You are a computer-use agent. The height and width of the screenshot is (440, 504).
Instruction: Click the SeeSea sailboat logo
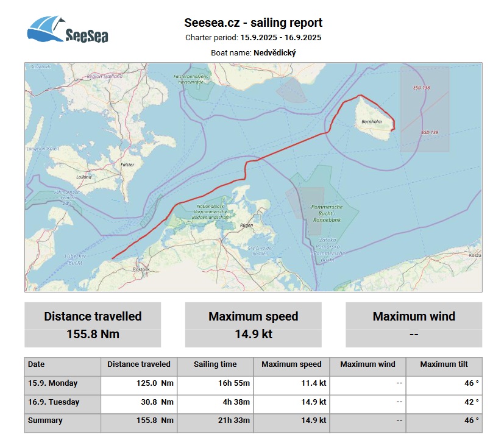coord(68,30)
